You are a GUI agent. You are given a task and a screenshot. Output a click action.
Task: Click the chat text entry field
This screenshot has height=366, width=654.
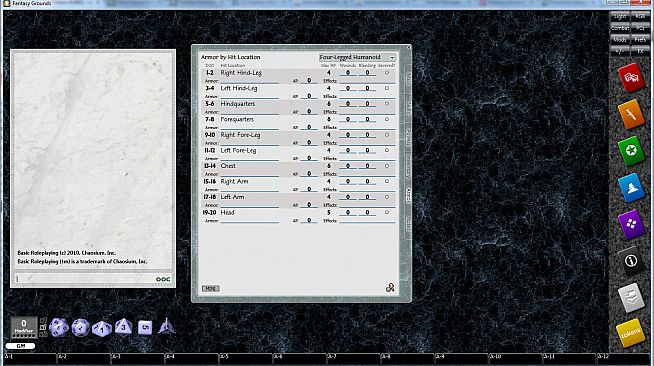(85, 279)
